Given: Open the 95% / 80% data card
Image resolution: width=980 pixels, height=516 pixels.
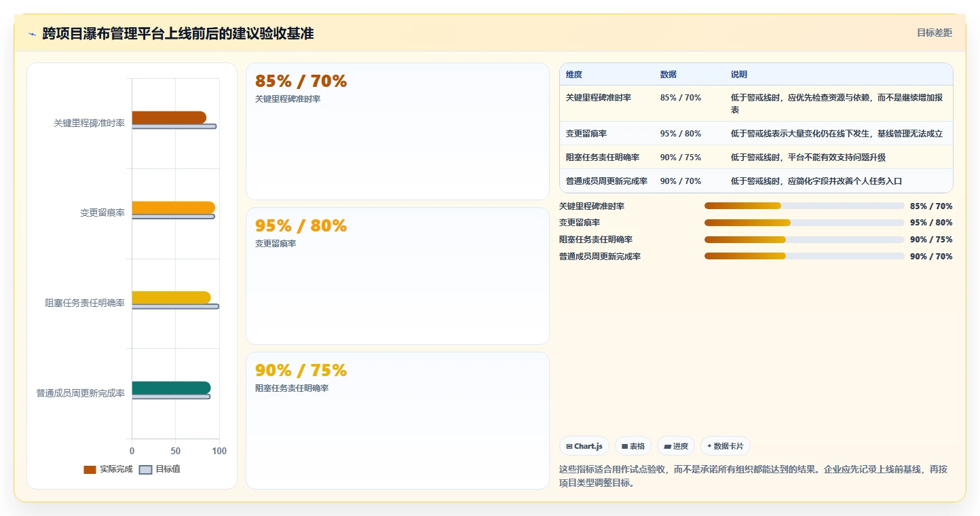Looking at the screenshot, I should (x=397, y=276).
